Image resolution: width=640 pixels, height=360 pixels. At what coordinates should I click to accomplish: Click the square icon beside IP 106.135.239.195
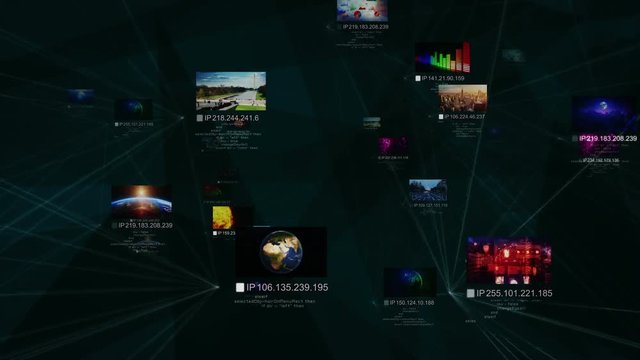click(240, 287)
